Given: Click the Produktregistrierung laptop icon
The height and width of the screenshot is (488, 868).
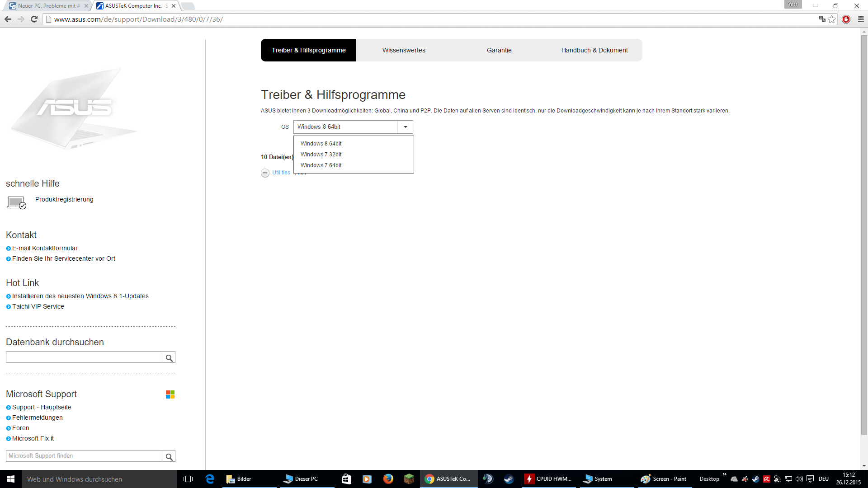Looking at the screenshot, I should (16, 202).
